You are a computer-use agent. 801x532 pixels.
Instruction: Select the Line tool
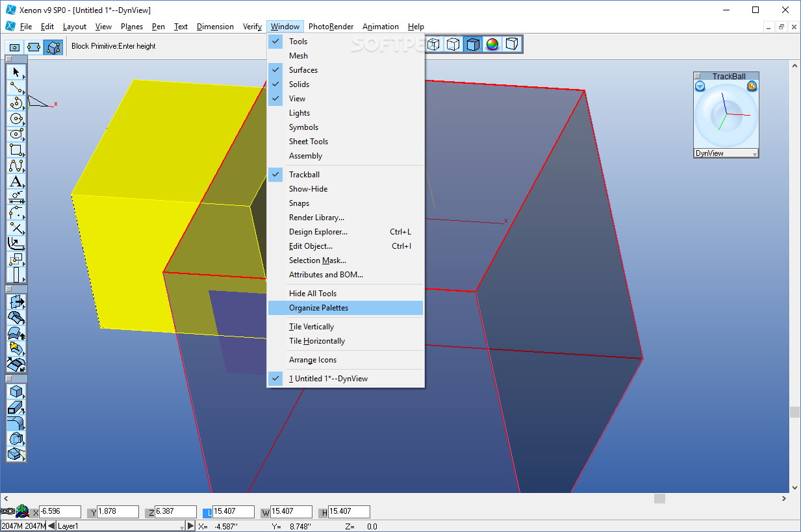point(16,88)
